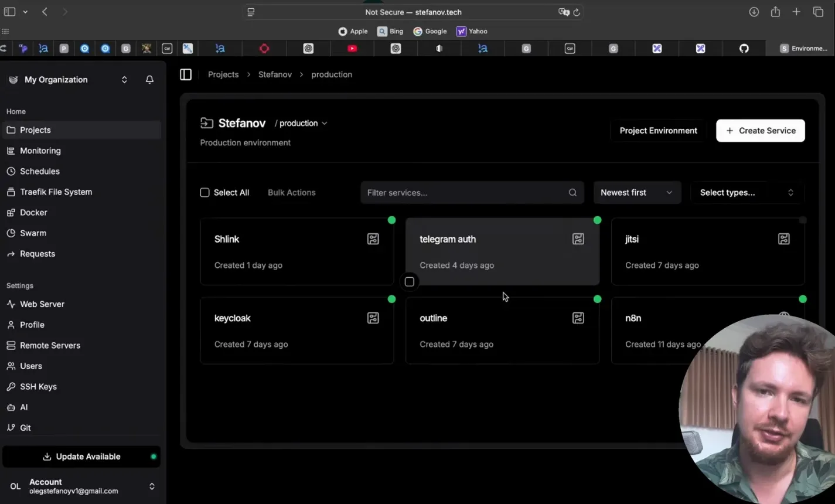This screenshot has width=835, height=504.
Task: Go to Remote Servers settings
Action: pyautogui.click(x=50, y=345)
